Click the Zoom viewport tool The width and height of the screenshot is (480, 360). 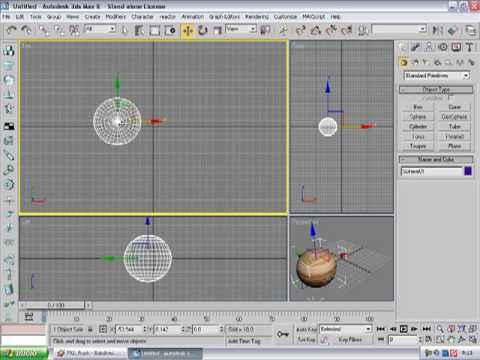point(440,329)
